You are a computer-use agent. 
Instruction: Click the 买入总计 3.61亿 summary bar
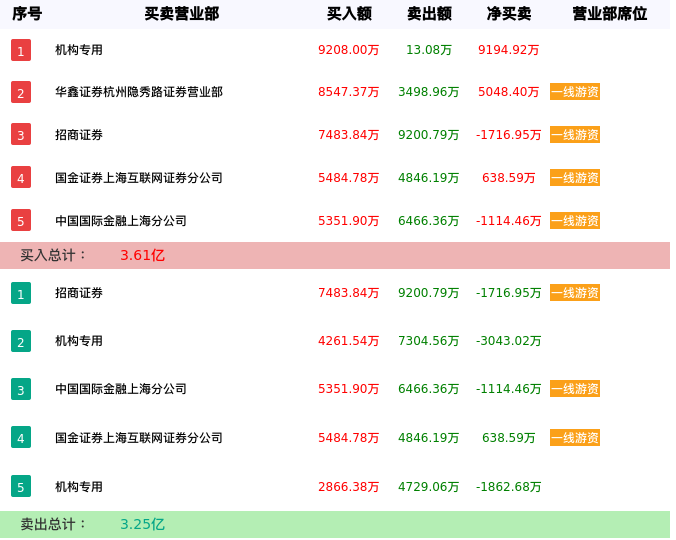point(335,255)
